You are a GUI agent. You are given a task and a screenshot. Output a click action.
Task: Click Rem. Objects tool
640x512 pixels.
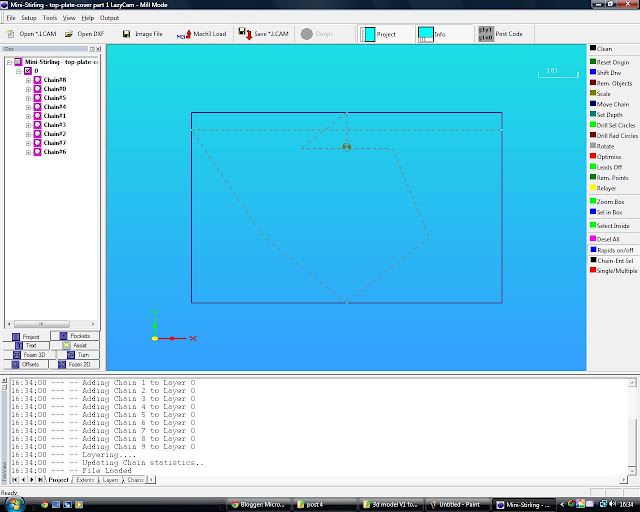tap(611, 83)
